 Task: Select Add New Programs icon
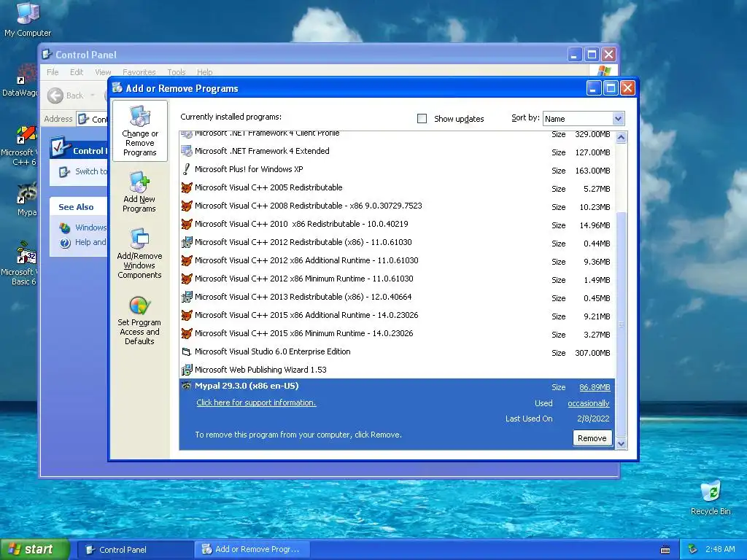tap(139, 182)
